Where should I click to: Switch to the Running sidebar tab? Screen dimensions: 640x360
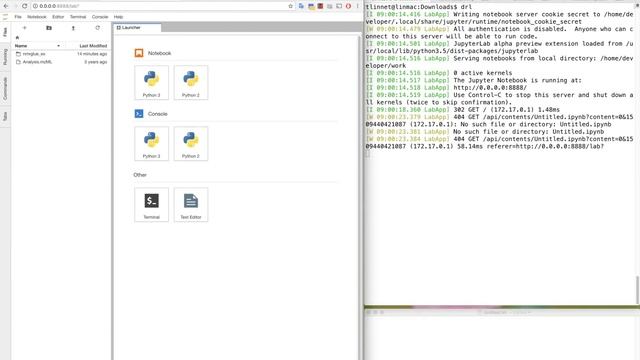5,57
